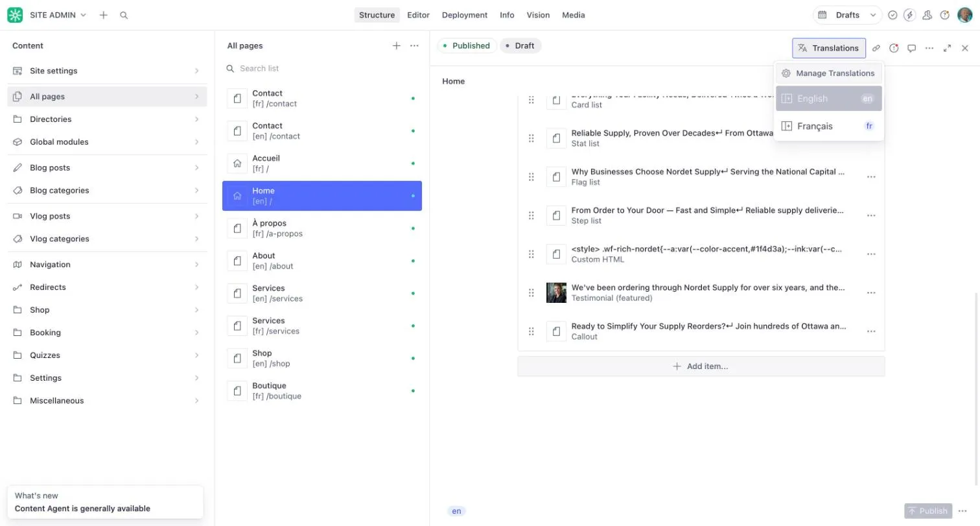This screenshot has height=526, width=980.
Task: Open the tasks checkmark icon in top bar
Action: pos(892,15)
